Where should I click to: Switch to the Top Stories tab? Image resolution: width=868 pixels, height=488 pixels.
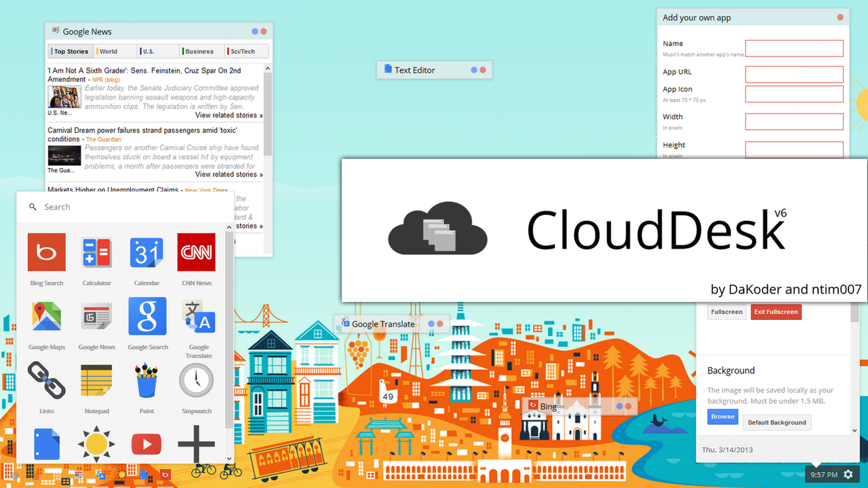point(71,52)
